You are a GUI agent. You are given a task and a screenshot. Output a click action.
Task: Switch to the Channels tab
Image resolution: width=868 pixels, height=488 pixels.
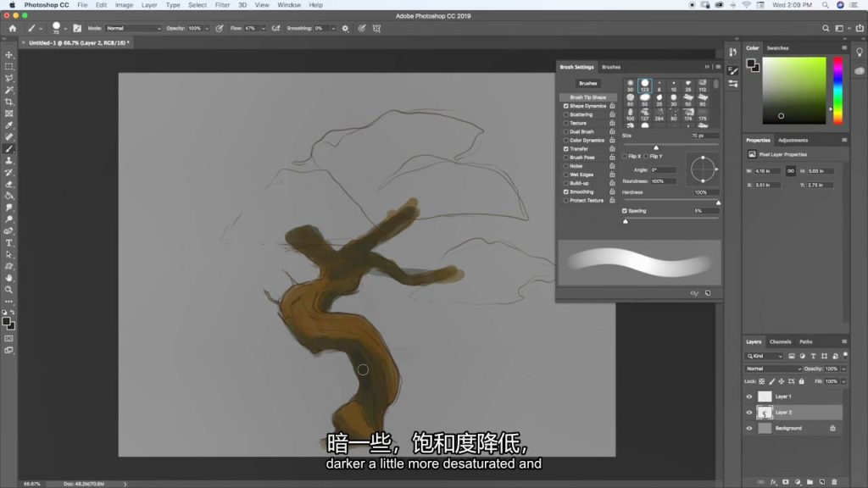coord(780,341)
